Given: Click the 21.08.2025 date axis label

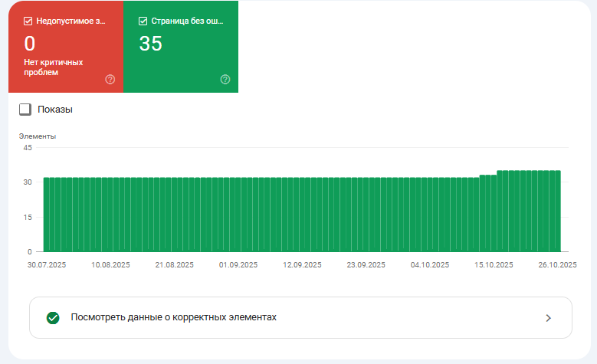Looking at the screenshot, I should click(x=175, y=264).
